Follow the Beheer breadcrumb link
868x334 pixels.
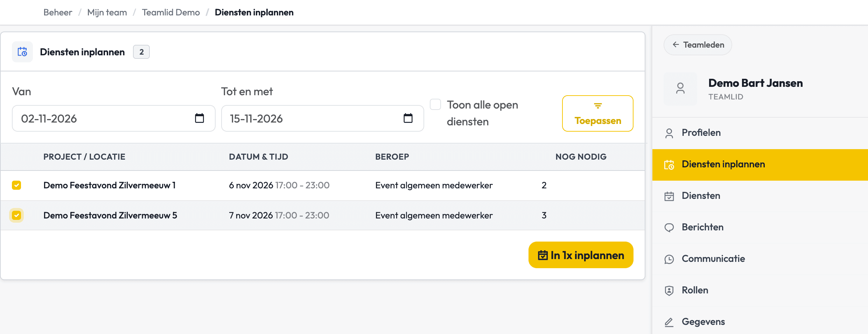58,12
